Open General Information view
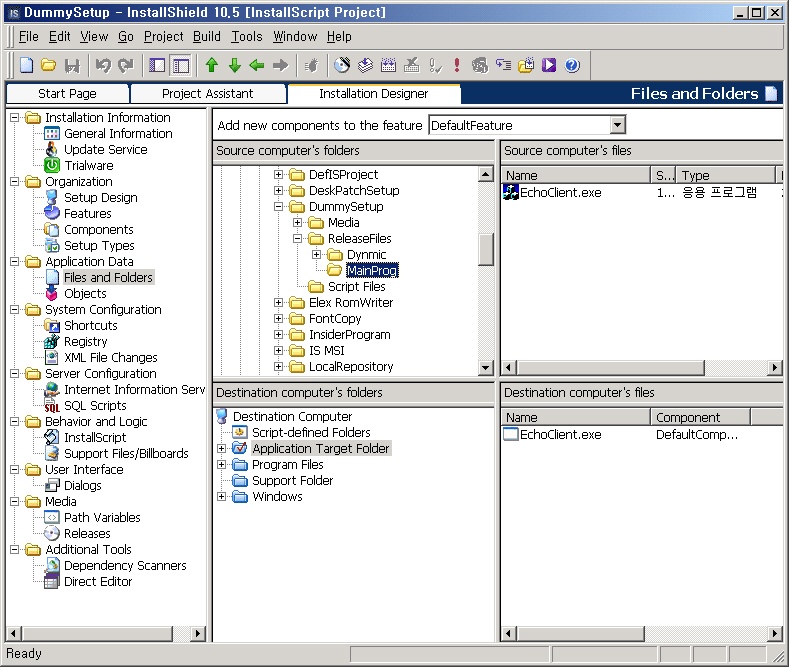Screen dimensions: 789x667 [118, 134]
